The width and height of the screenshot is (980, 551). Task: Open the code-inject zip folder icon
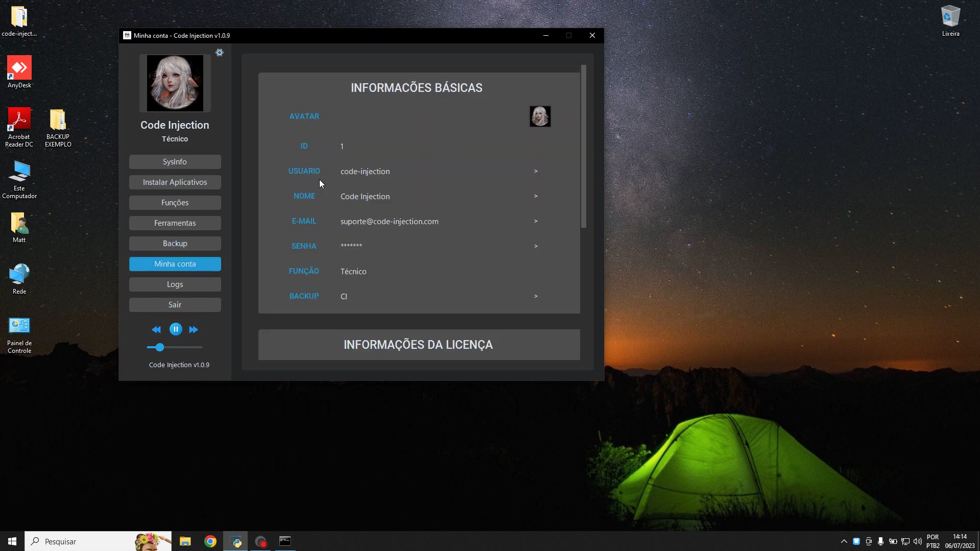19,21
